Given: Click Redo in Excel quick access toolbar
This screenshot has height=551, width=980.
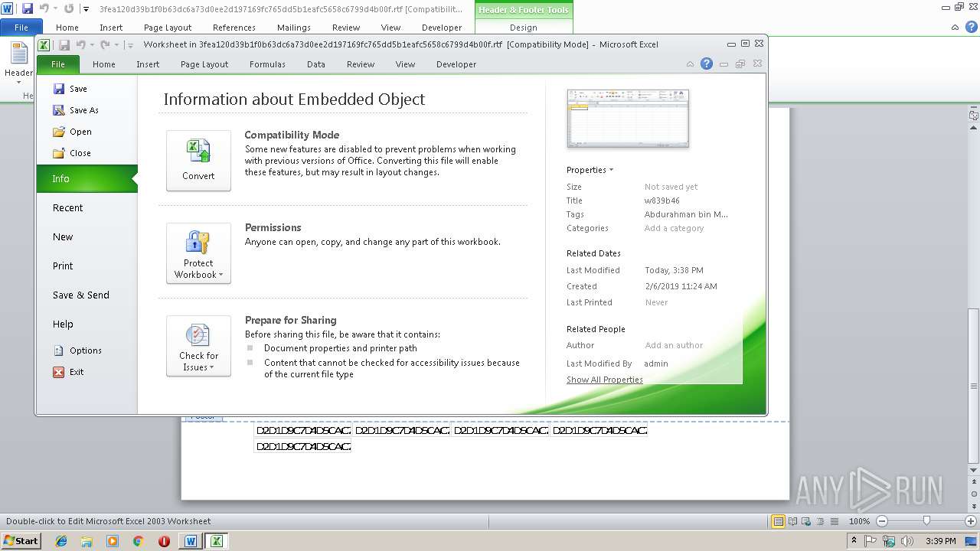Looking at the screenshot, I should point(105,45).
